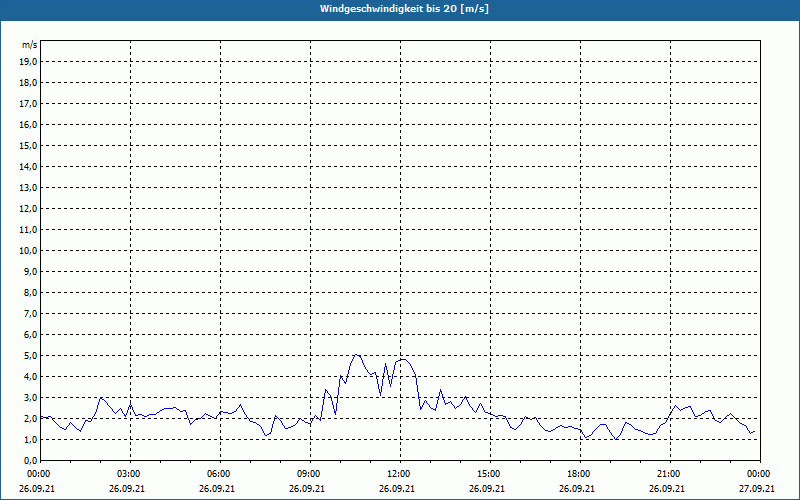Click the 00:00 label above 27.09.21

tap(760, 474)
